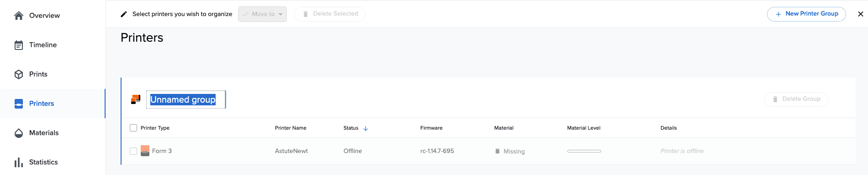The image size is (868, 175).
Task: Click the Prints cube icon
Action: pyautogui.click(x=19, y=74)
